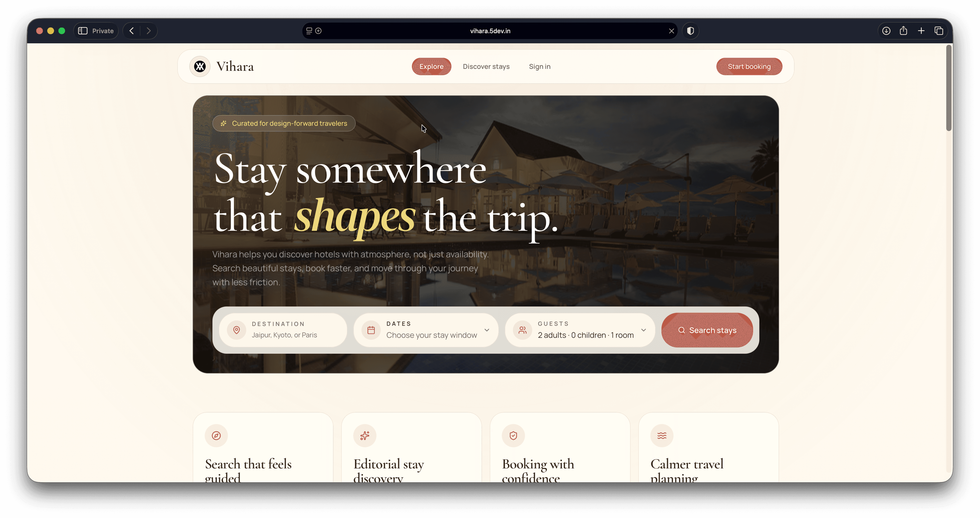Screen dimensions: 980x518
Task: Click the Safari share icon
Action: pos(903,31)
